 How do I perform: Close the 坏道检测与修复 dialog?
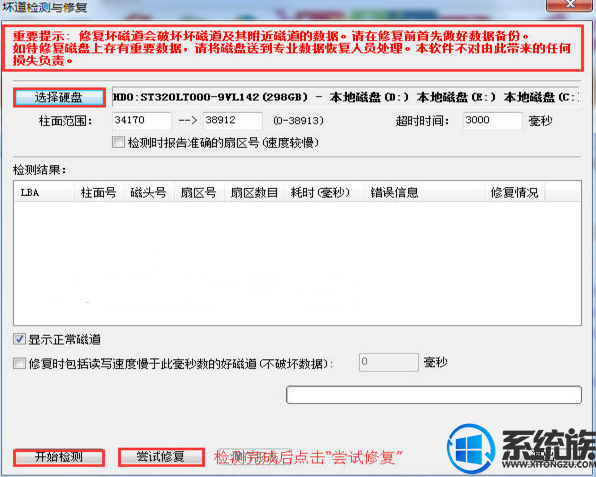coord(569,5)
